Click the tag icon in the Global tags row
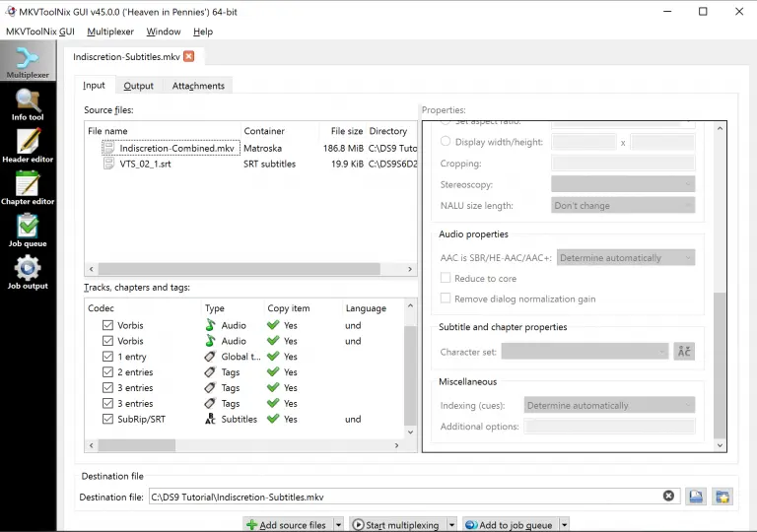The width and height of the screenshot is (757, 532). (210, 357)
